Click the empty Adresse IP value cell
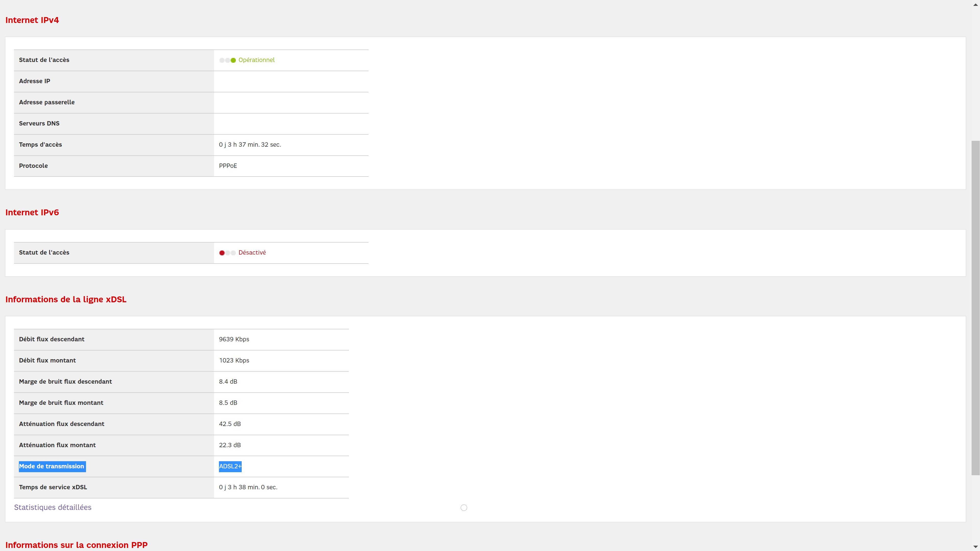The width and height of the screenshot is (980, 551). tap(291, 81)
